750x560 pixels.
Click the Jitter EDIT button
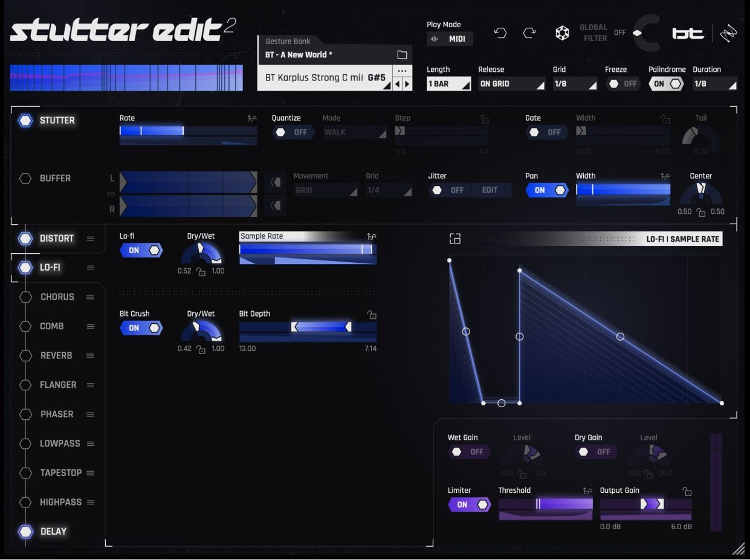tap(490, 190)
